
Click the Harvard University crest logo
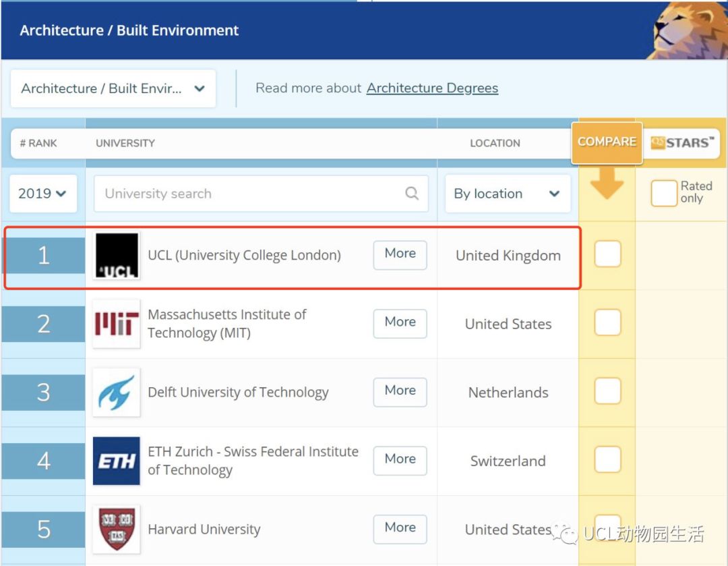click(117, 529)
